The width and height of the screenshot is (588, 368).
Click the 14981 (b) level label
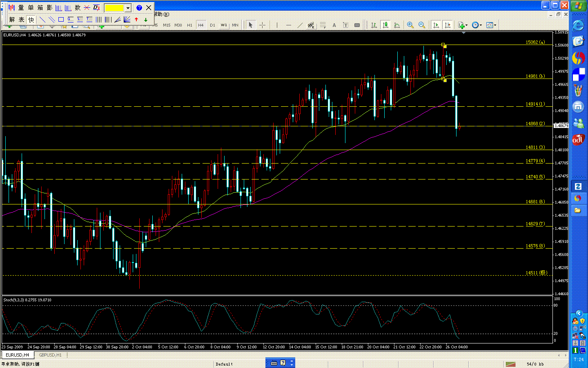(x=535, y=76)
